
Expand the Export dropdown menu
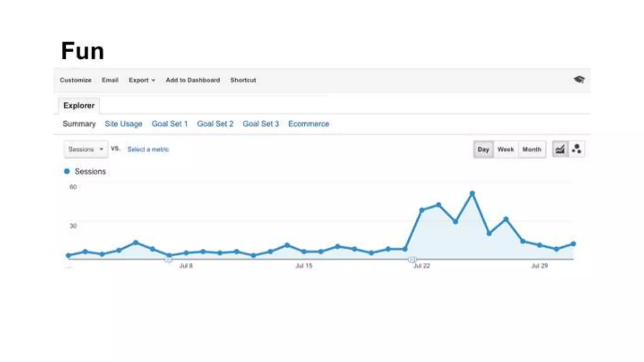[142, 80]
